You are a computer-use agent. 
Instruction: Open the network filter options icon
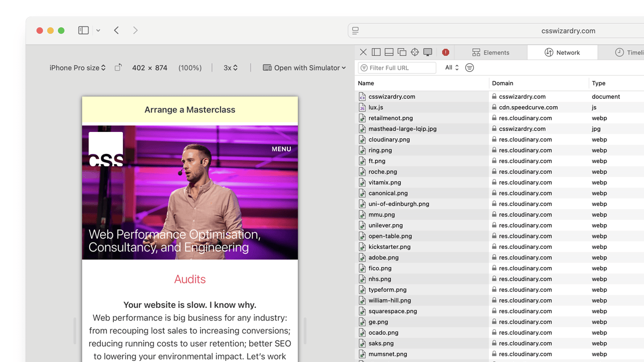[x=469, y=68]
